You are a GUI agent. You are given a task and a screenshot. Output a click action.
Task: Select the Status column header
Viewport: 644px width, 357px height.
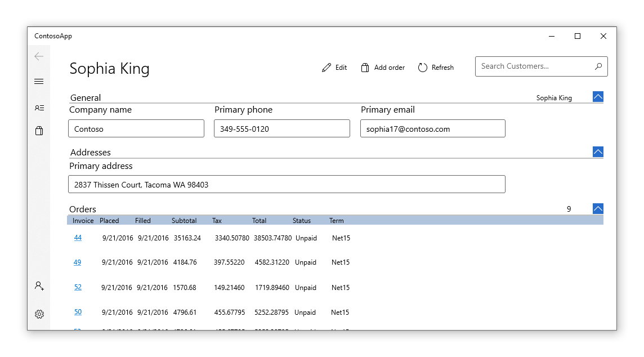(x=302, y=221)
